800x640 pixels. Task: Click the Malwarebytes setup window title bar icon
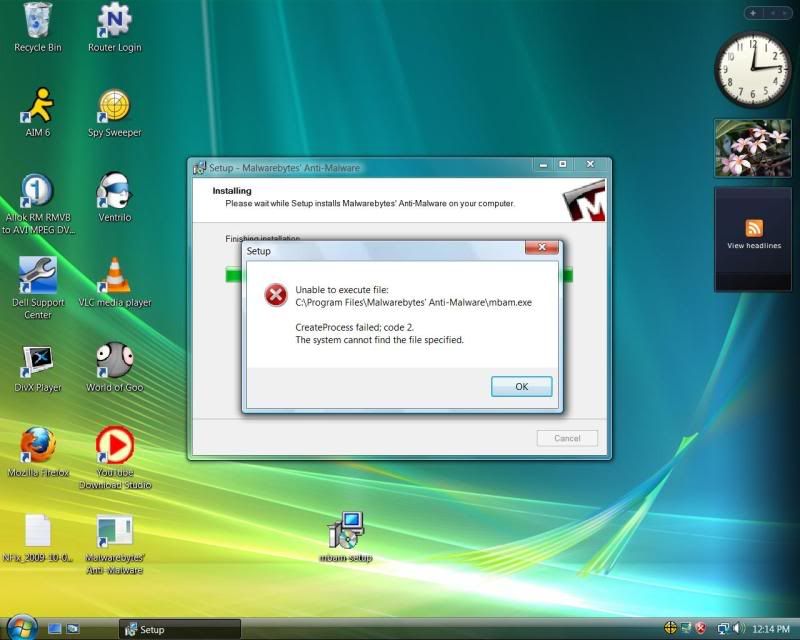click(x=199, y=167)
